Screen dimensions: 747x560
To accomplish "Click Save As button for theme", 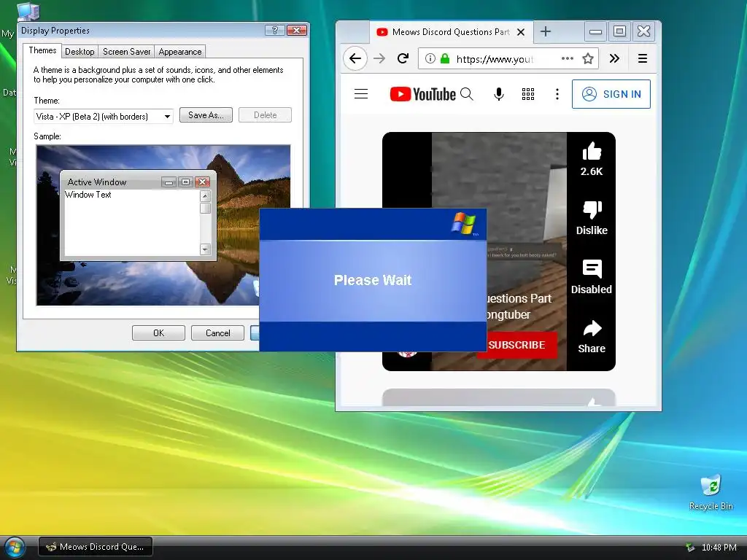I will tap(206, 114).
